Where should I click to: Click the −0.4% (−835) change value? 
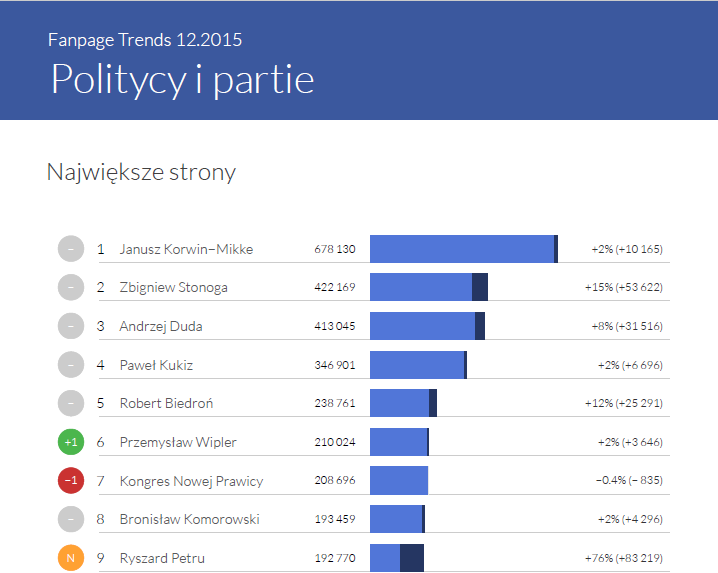click(629, 481)
